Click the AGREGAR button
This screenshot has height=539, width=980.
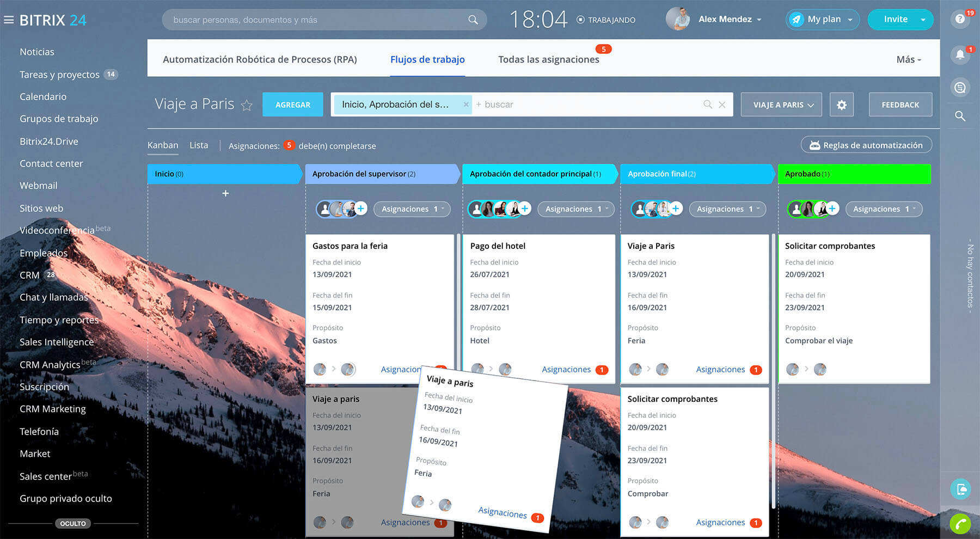[x=292, y=105]
